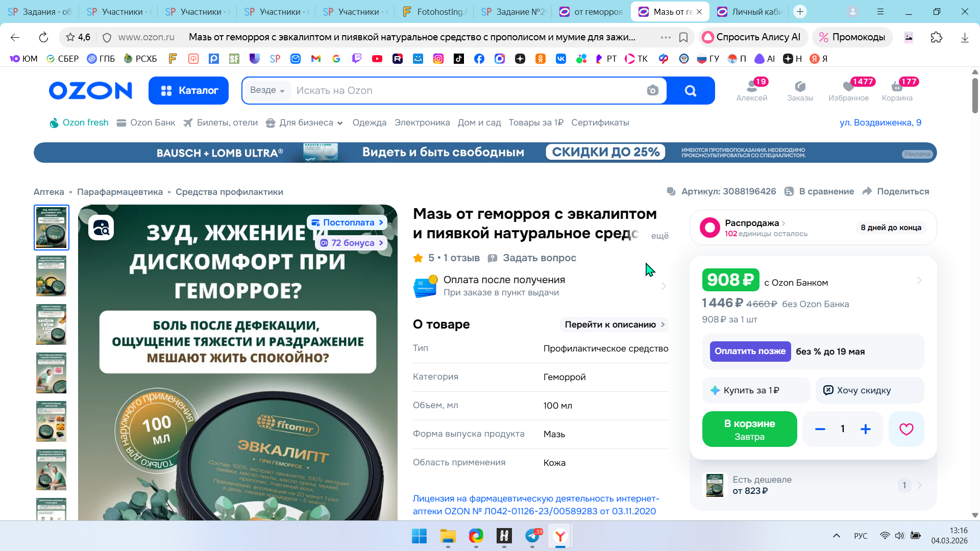Open the Личный кабинет browser tab

pyautogui.click(x=750, y=12)
